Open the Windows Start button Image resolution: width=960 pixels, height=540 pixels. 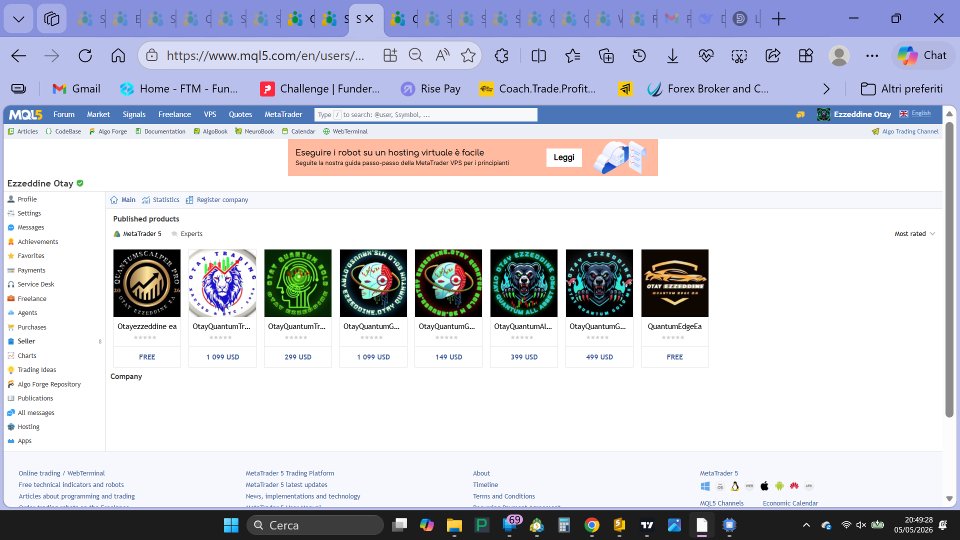tap(231, 525)
